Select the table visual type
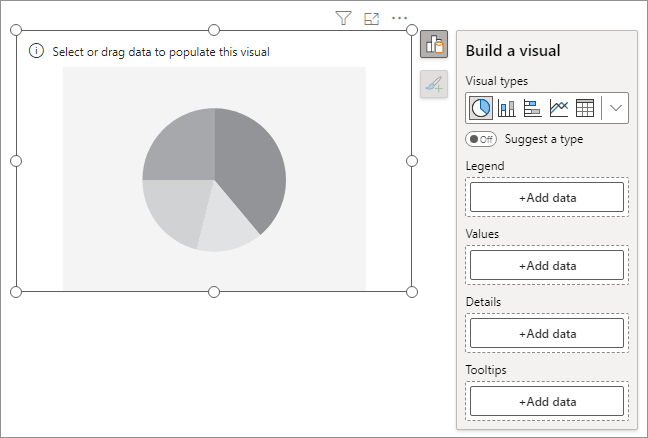648x438 pixels. point(585,108)
